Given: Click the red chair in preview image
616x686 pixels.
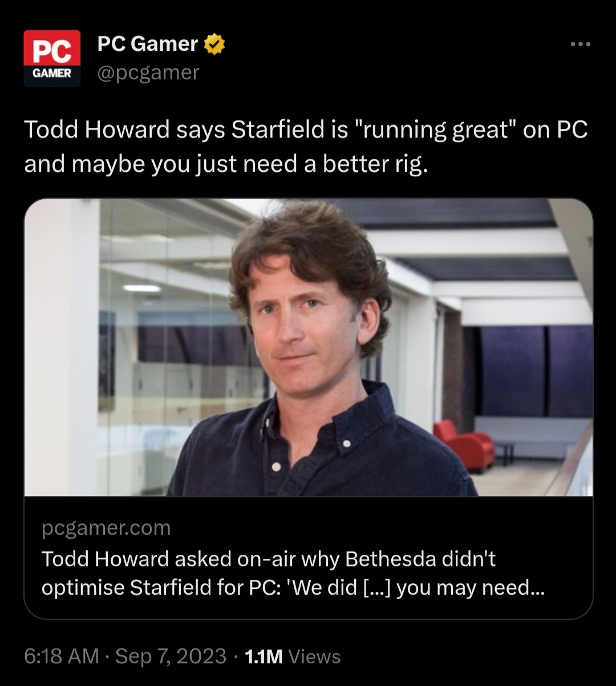Looking at the screenshot, I should click(x=464, y=443).
